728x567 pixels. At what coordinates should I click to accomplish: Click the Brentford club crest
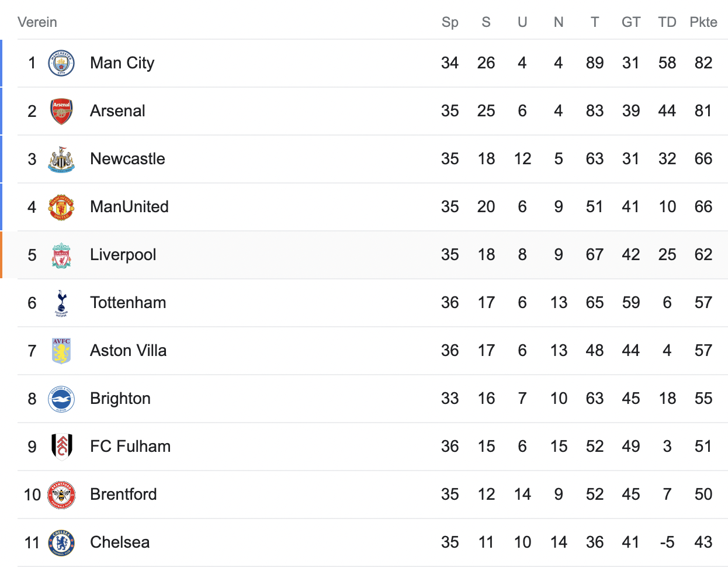[61, 495]
